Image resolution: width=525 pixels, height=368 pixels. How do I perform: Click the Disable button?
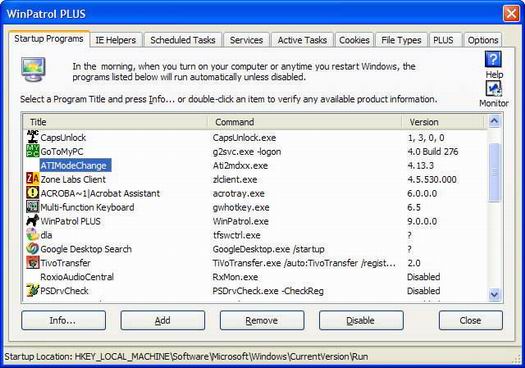(x=361, y=320)
